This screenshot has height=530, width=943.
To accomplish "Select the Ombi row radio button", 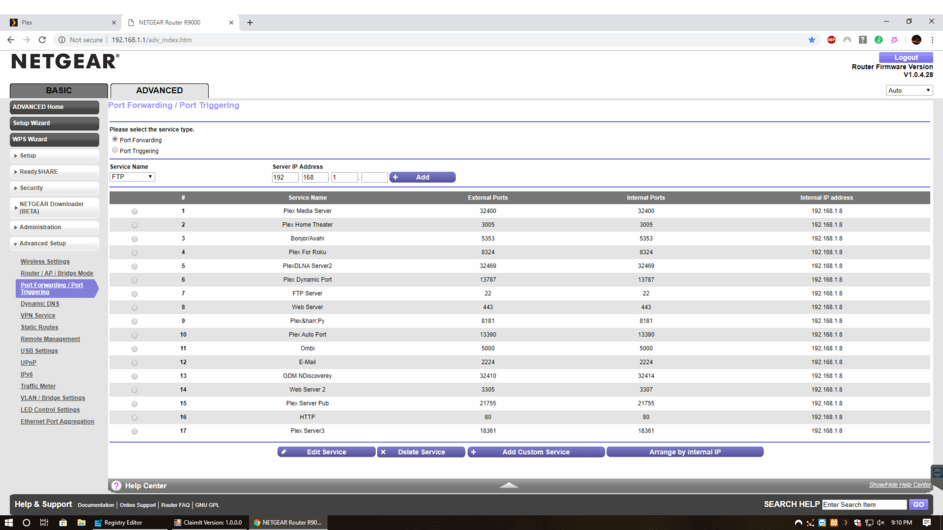I will click(x=135, y=349).
